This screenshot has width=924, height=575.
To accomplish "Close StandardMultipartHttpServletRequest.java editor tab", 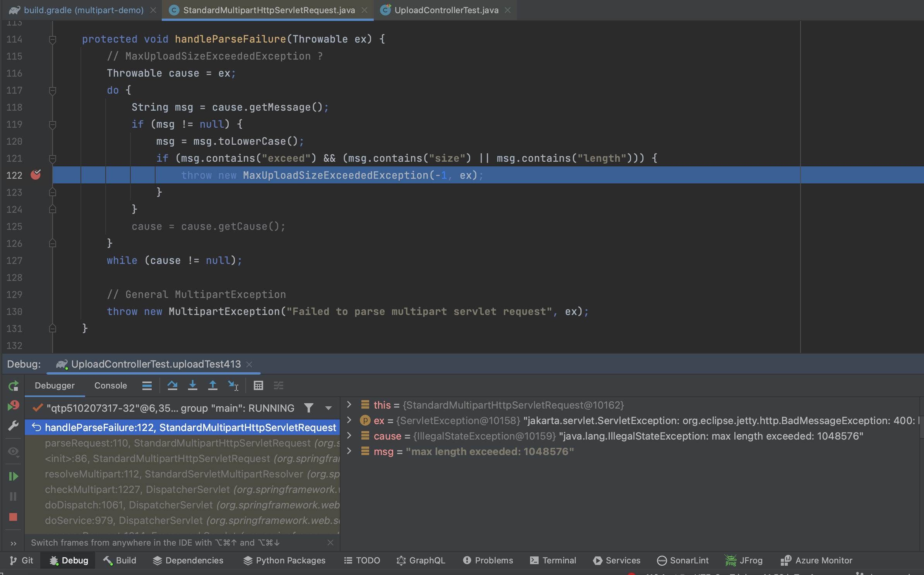I will coord(364,10).
